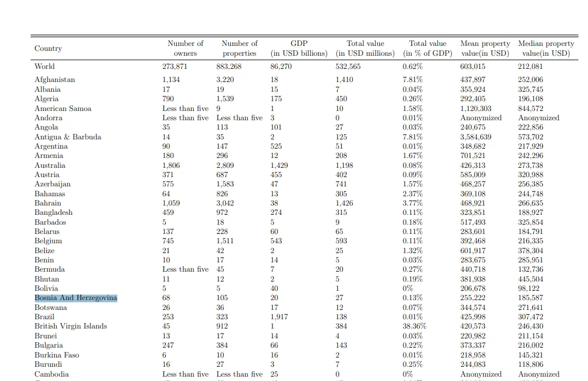Image resolution: width=588 pixels, height=381 pixels.
Task: Click the GDP (in USD billions) header
Action: 299,48
